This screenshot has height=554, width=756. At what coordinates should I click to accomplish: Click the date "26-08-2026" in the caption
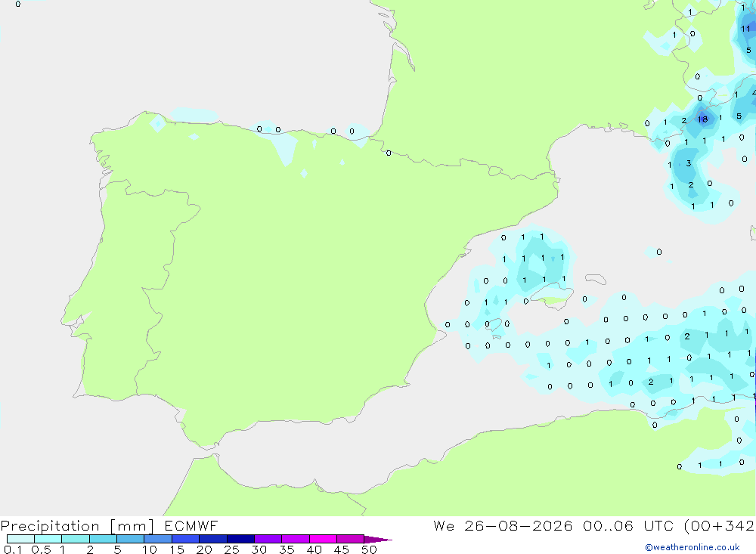click(x=519, y=525)
